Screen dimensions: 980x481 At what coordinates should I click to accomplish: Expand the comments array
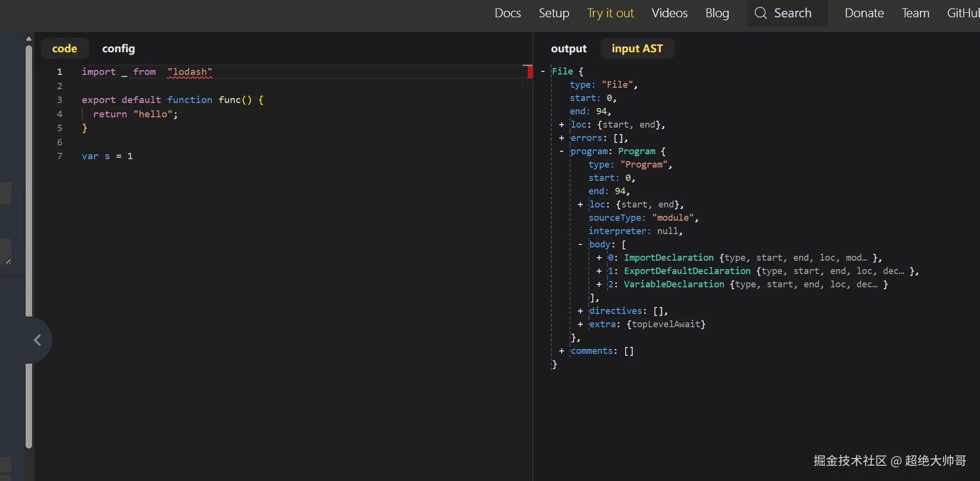pyautogui.click(x=561, y=351)
